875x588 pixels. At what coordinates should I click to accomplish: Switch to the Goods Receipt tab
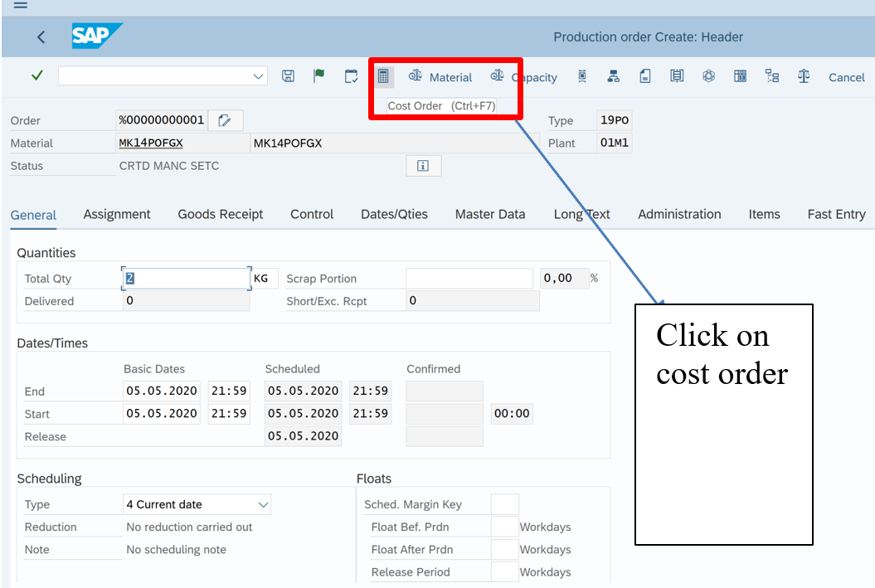(220, 214)
